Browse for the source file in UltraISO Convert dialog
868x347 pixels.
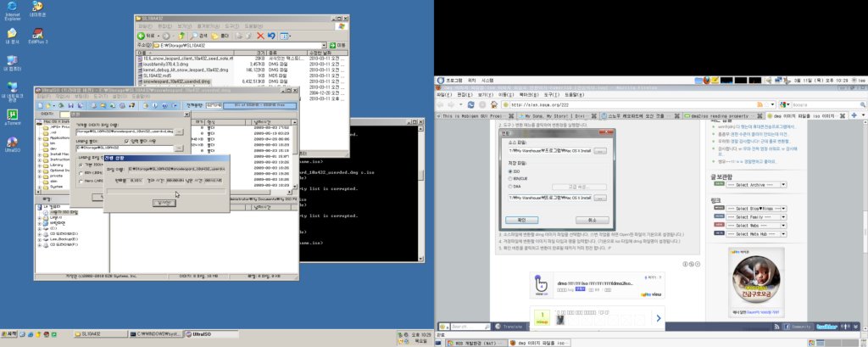179,132
